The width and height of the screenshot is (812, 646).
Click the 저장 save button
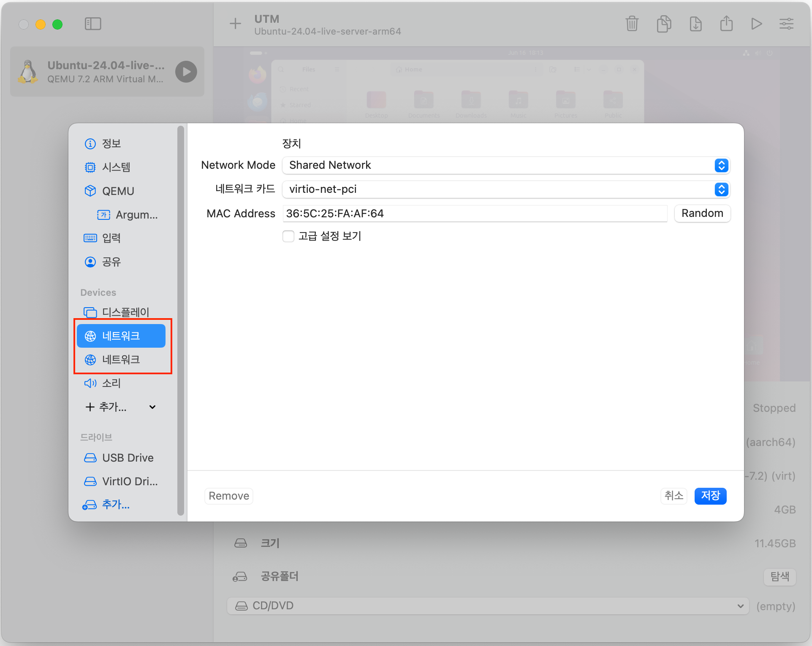pyautogui.click(x=710, y=496)
